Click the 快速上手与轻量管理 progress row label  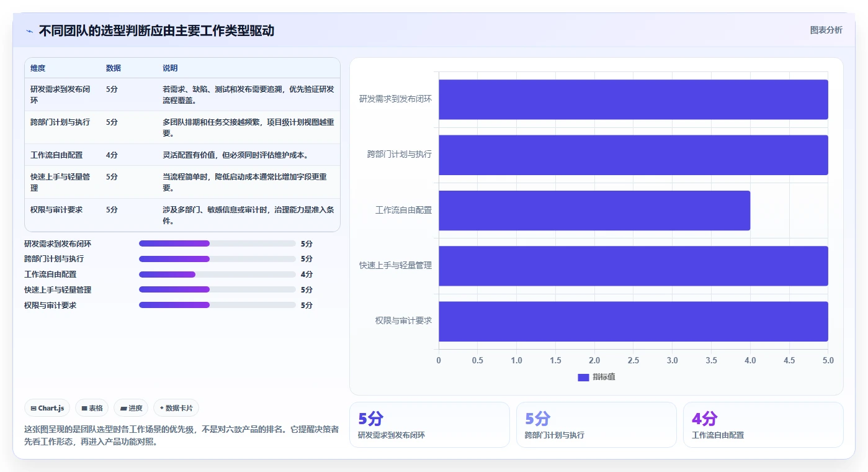click(x=58, y=290)
